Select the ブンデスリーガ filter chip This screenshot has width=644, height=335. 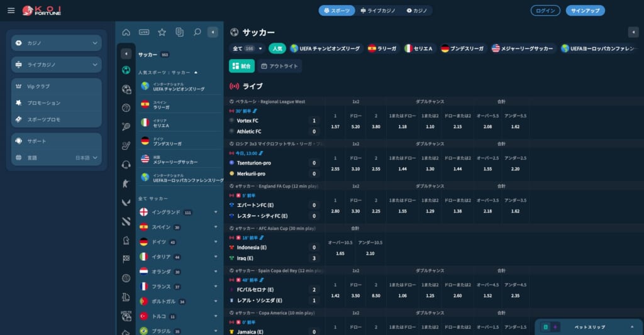[x=462, y=48]
